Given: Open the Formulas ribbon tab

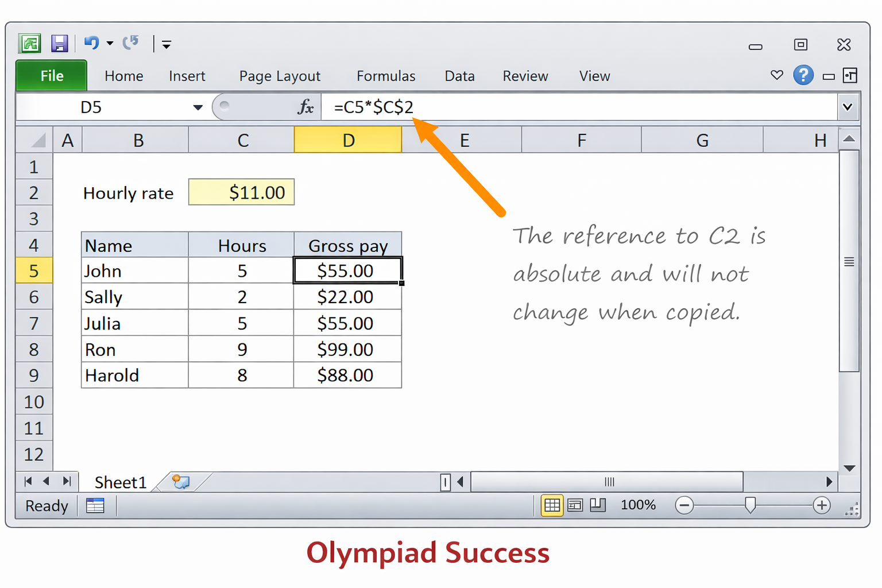Looking at the screenshot, I should [385, 76].
